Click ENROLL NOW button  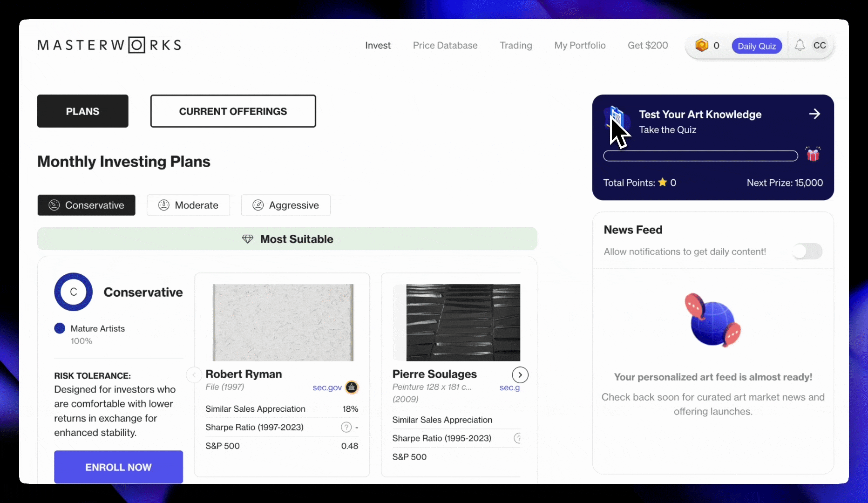click(x=119, y=467)
